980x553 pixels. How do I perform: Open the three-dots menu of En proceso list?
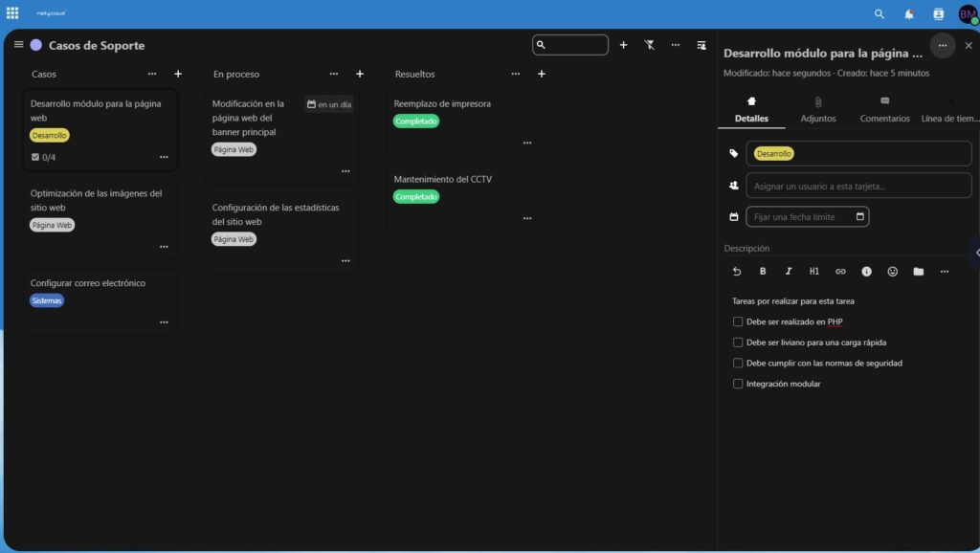click(334, 74)
